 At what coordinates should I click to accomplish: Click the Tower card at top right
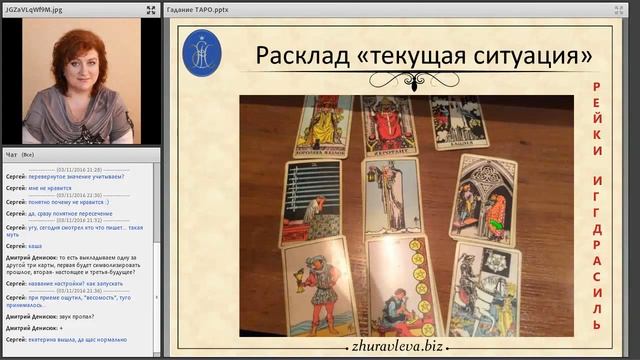pos(459,122)
